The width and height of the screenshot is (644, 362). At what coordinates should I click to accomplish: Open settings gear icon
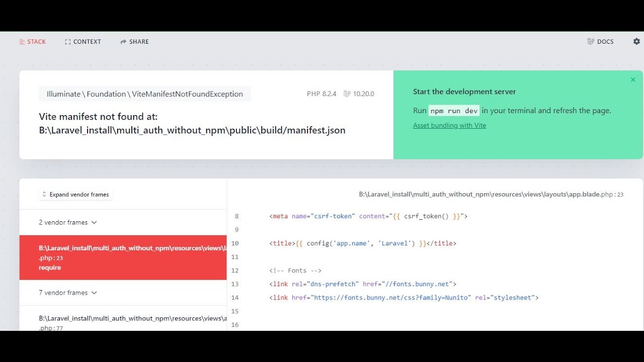pos(636,41)
